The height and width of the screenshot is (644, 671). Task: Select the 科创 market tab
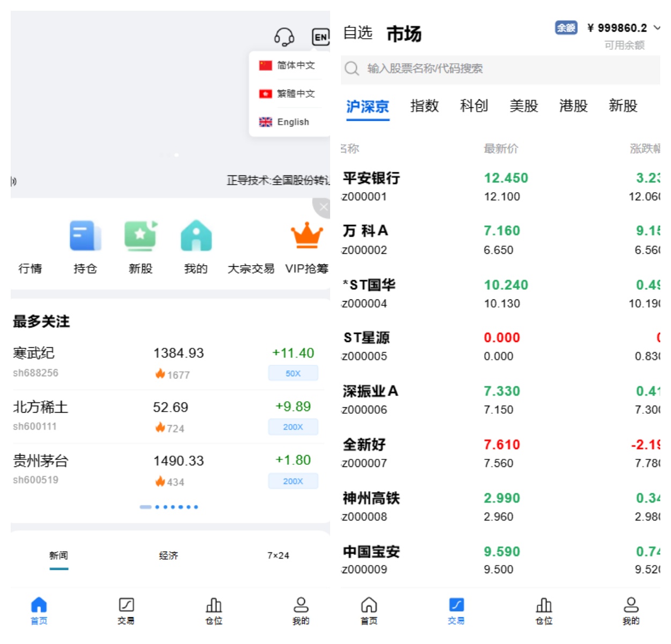coord(474,106)
